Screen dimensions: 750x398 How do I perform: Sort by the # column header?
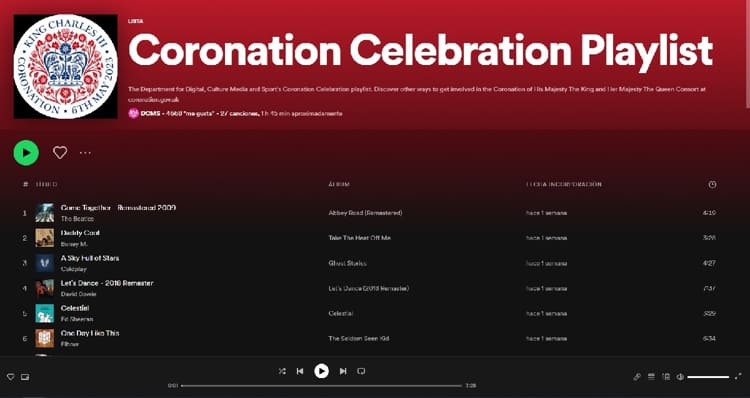point(25,184)
